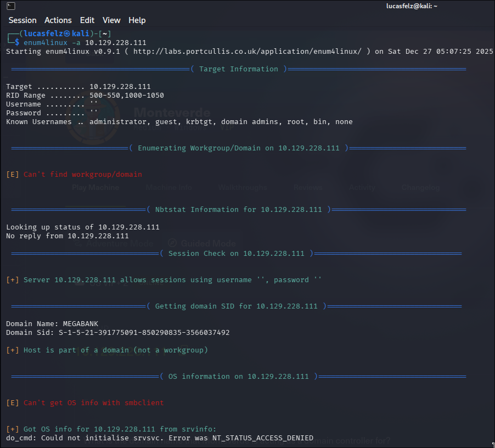Viewport: 495px width, 448px height.
Task: Click the line No reply from 10.129.228.111
Action: click(67, 236)
